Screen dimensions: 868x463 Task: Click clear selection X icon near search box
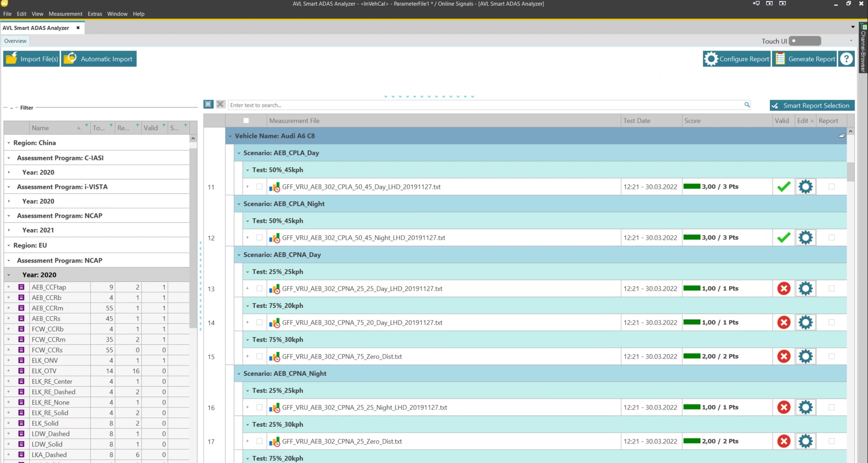[221, 104]
